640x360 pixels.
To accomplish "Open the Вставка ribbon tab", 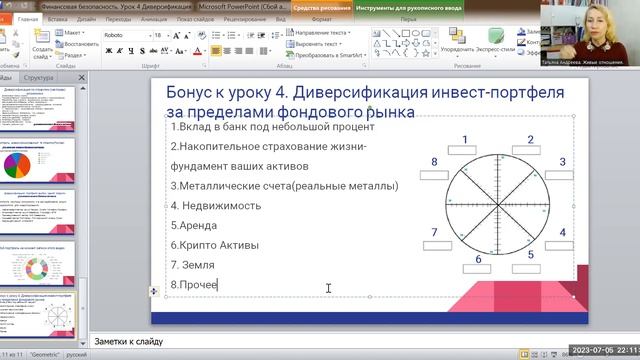I will tap(58, 19).
